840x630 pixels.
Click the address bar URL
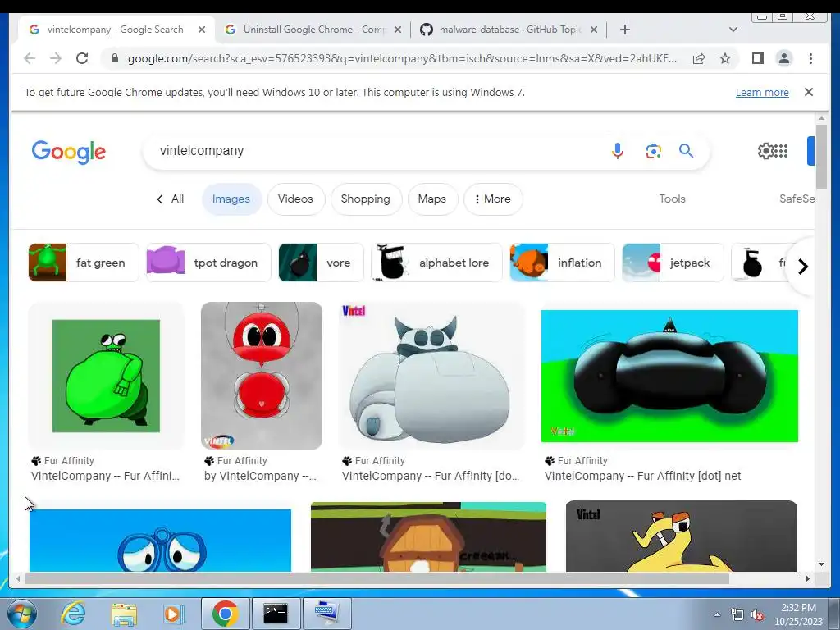[x=402, y=58]
